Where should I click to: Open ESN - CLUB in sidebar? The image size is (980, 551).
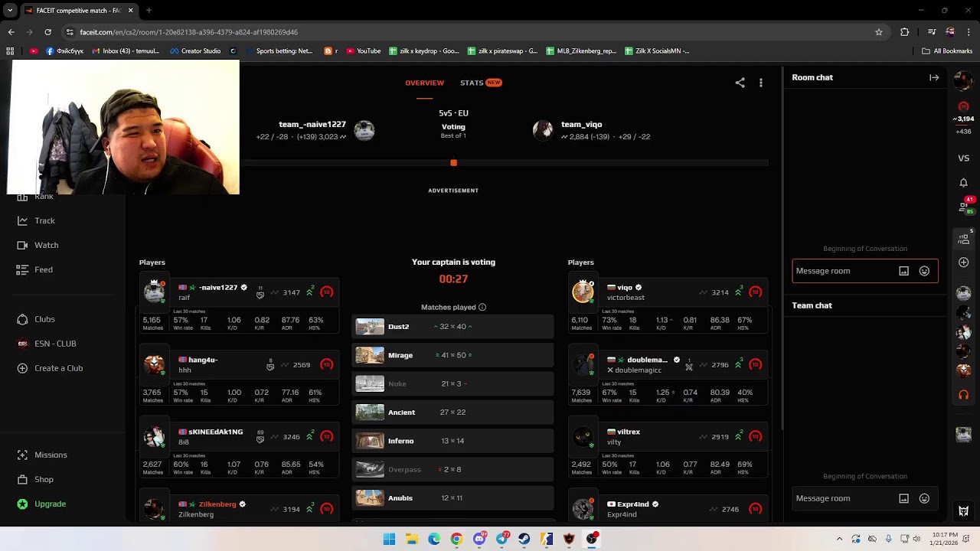[x=47, y=344]
